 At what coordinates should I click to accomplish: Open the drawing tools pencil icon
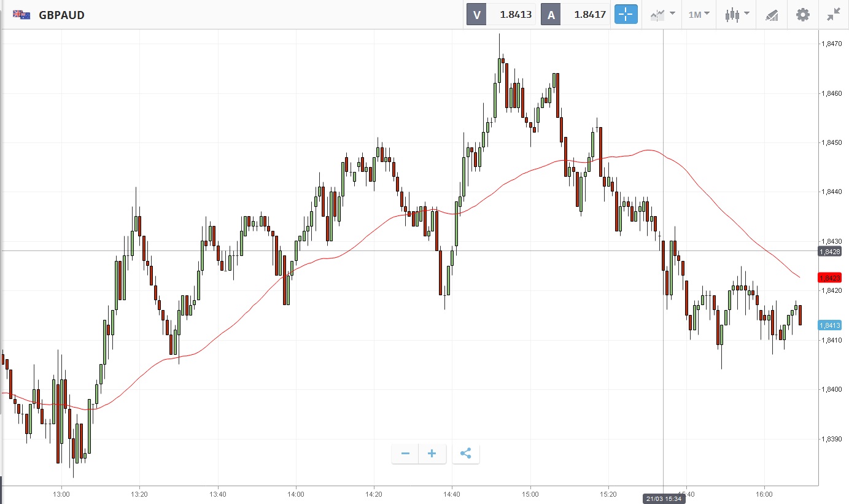(772, 15)
